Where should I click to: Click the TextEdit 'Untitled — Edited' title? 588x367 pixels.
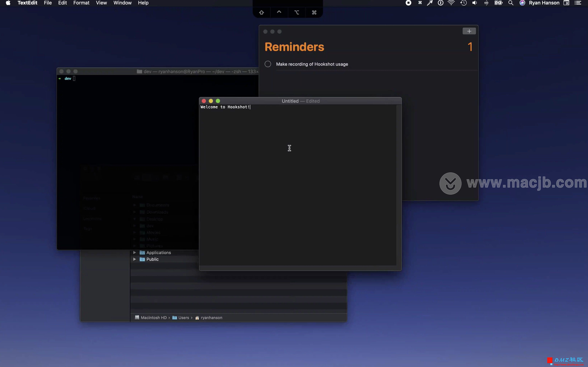(x=301, y=101)
